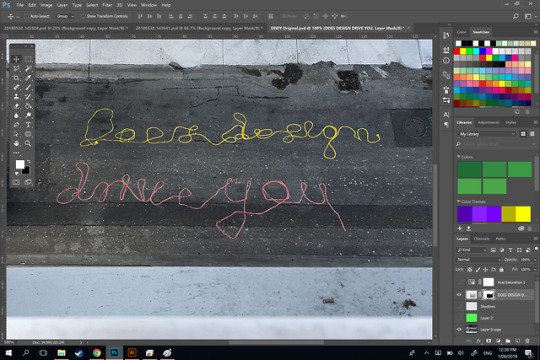Hide the DOES DESIGN layer visibility eye
The width and height of the screenshot is (540, 360).
(459, 295)
